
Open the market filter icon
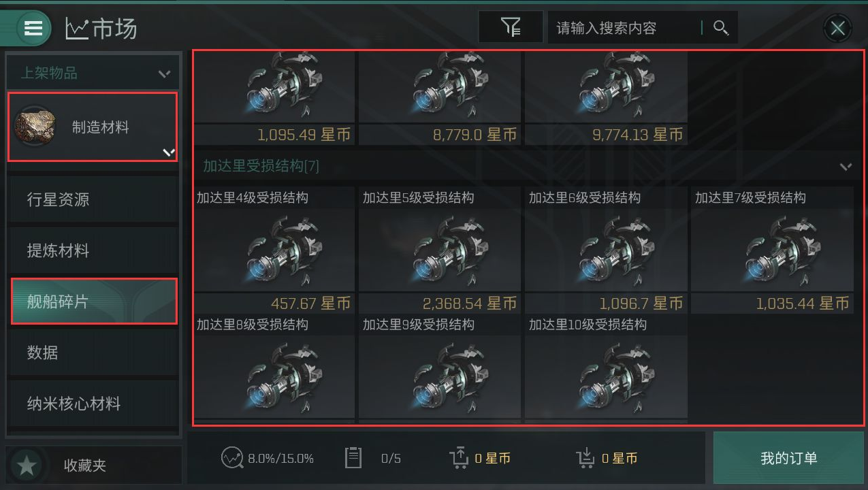click(511, 27)
